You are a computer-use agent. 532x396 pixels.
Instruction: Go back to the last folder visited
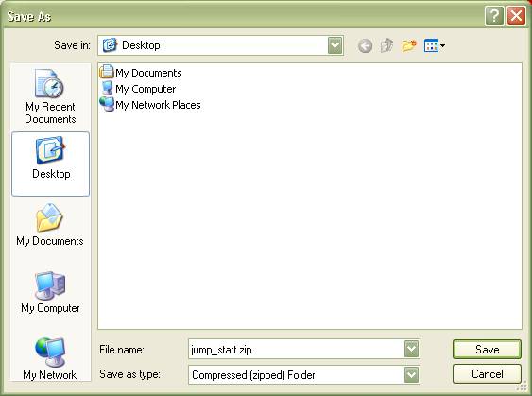click(365, 45)
